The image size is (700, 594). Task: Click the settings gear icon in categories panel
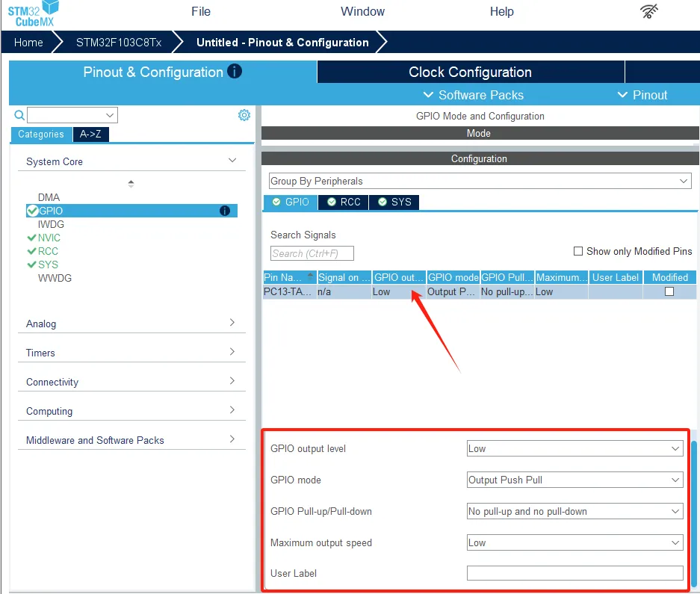point(244,115)
